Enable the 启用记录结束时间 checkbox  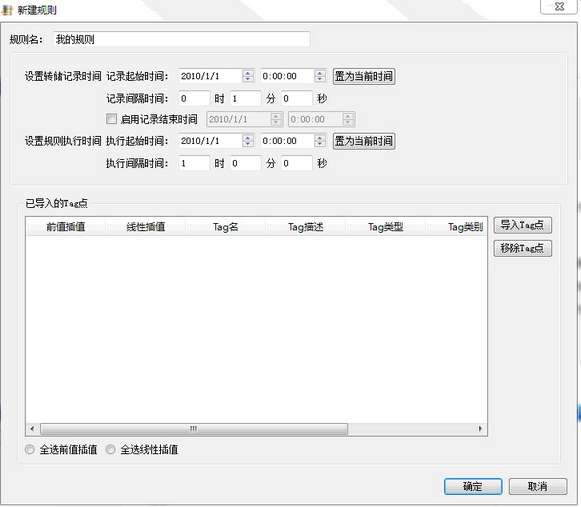click(111, 119)
